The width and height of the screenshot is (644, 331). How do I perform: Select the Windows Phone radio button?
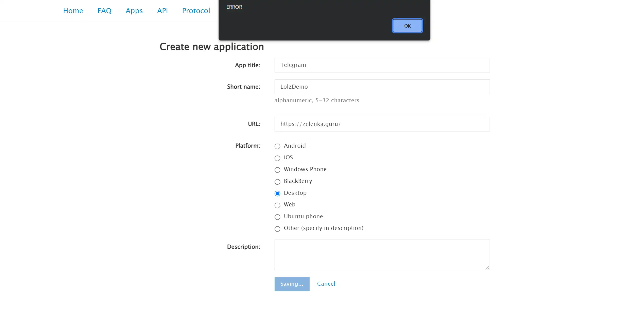pos(277,170)
